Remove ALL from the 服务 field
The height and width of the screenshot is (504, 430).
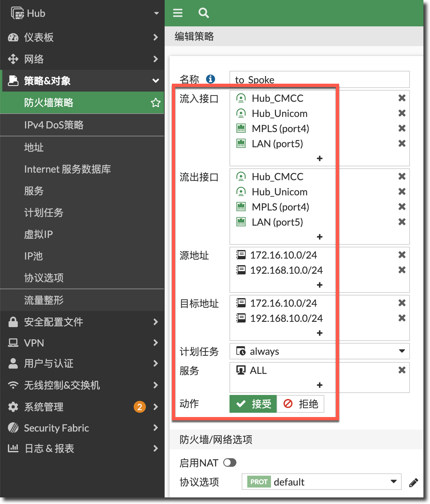pos(402,370)
